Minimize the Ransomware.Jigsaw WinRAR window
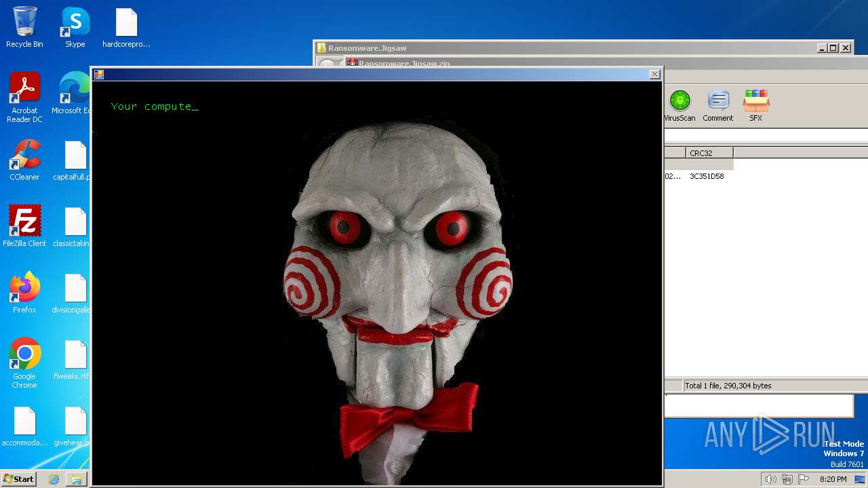This screenshot has height=488, width=868. [x=822, y=48]
